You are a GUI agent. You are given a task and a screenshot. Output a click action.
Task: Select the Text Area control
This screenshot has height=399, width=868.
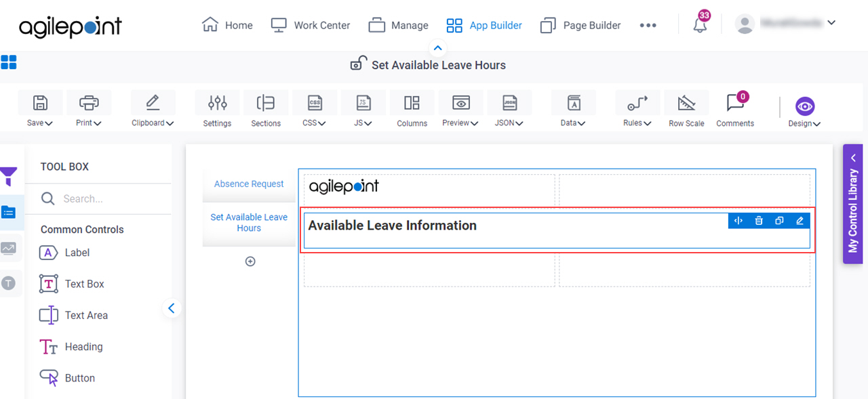73,315
